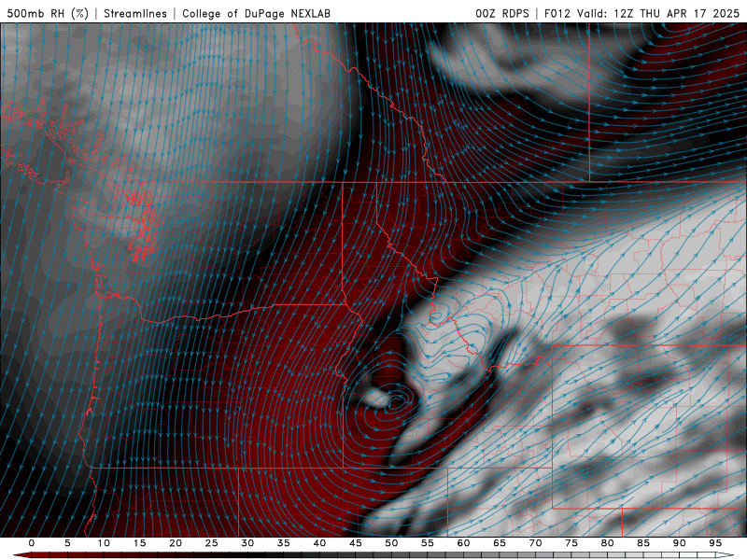Click the '10' value on the color scale
The height and width of the screenshot is (560, 747).
click(104, 543)
